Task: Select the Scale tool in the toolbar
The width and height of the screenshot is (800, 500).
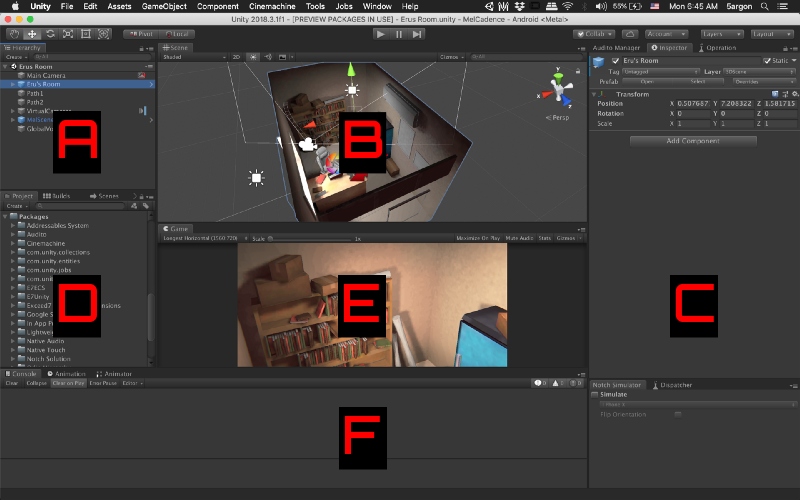Action: [x=67, y=34]
